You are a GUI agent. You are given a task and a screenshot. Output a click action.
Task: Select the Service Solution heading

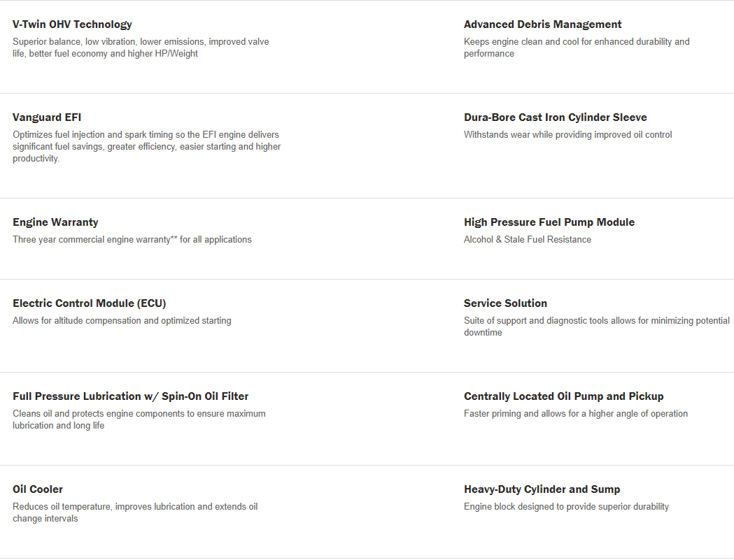[x=505, y=303]
